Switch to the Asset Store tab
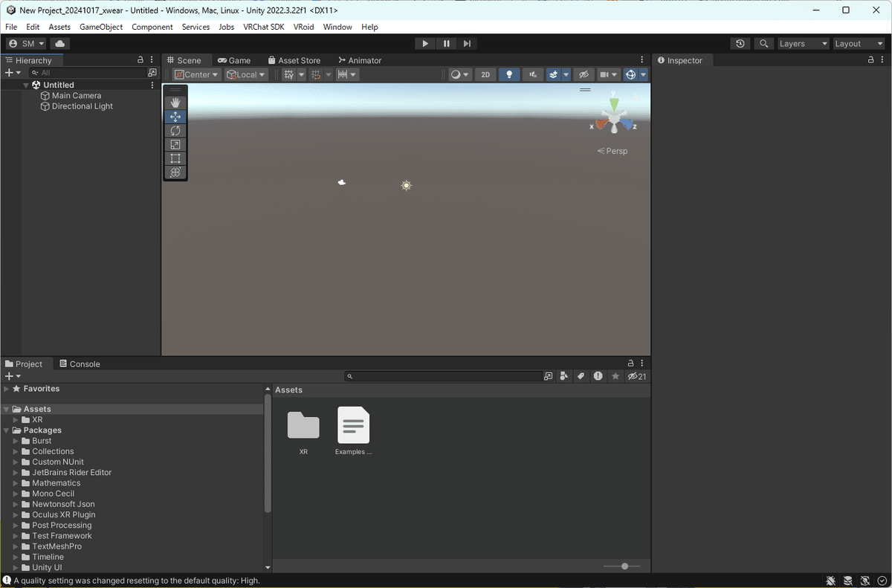 [x=294, y=60]
